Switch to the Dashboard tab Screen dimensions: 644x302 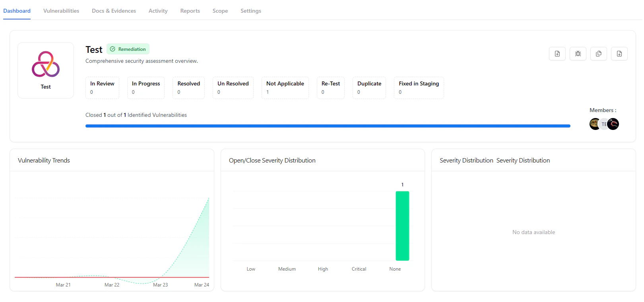[x=17, y=11]
